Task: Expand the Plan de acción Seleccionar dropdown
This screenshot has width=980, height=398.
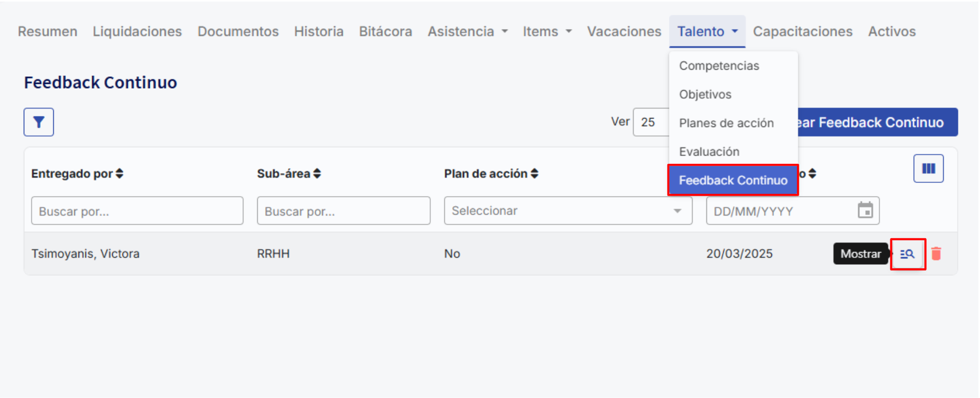Action: (568, 211)
